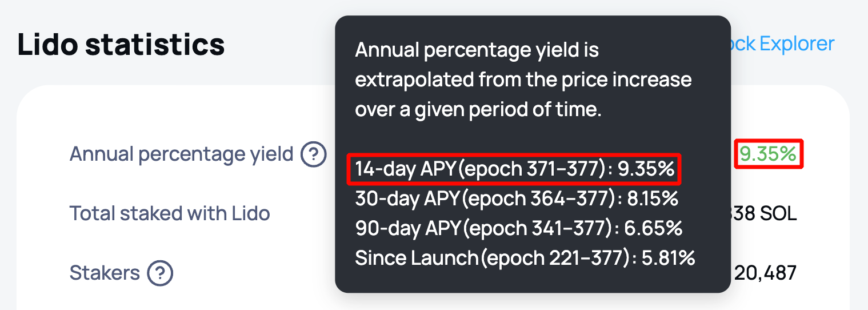Click the "Annual percentage yield" row label

coord(181,154)
